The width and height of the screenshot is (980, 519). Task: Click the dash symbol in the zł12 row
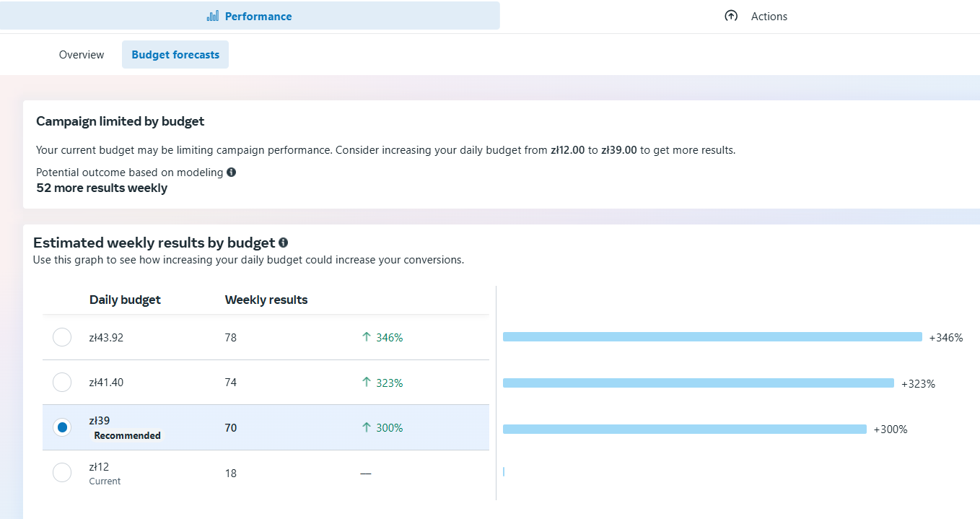click(366, 473)
